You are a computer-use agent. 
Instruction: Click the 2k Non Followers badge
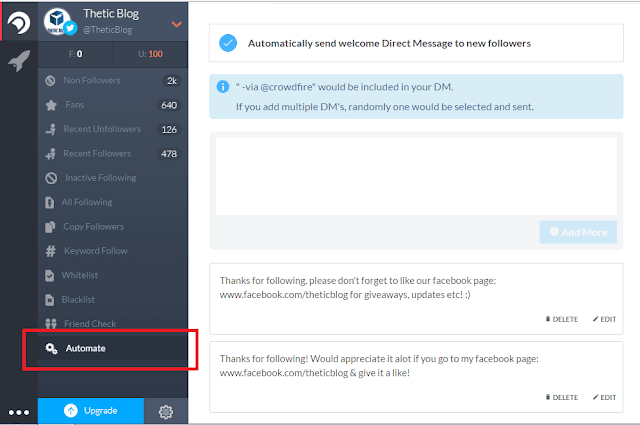click(171, 81)
